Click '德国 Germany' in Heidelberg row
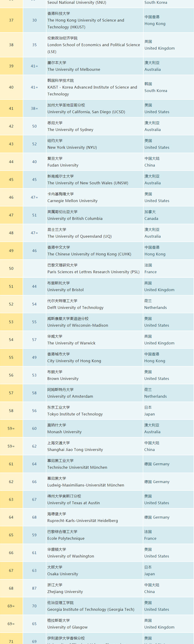Viewport: 194px width, 644px height. (x=157, y=518)
